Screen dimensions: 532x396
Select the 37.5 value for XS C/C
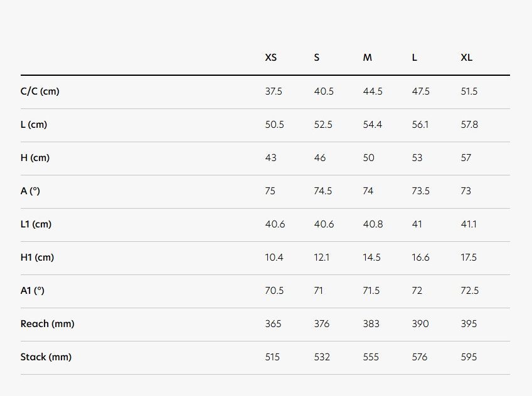[274, 91]
